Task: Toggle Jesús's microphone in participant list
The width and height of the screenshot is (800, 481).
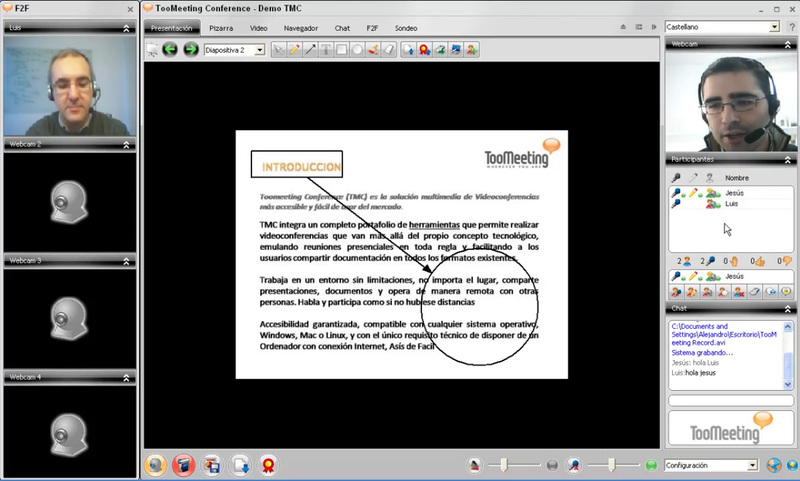Action: point(676,193)
